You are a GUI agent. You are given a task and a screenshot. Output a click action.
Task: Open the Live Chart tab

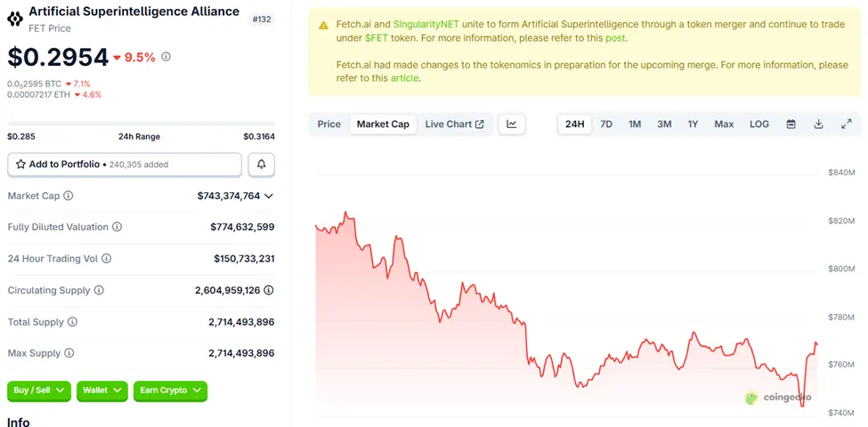coord(454,125)
